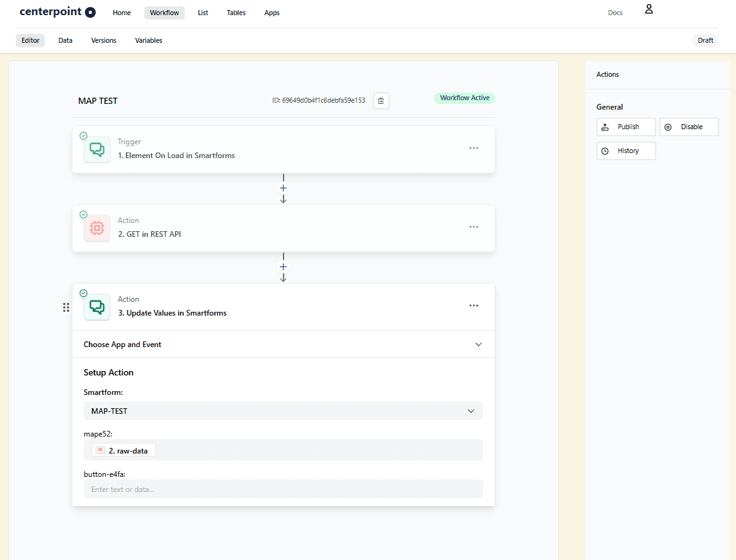Collapse Choose App and Event section
Viewport: 736px width, 560px height.
click(478, 345)
